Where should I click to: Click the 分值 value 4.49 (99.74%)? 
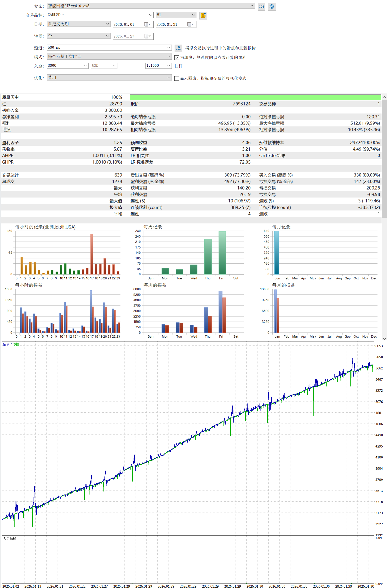366,149
